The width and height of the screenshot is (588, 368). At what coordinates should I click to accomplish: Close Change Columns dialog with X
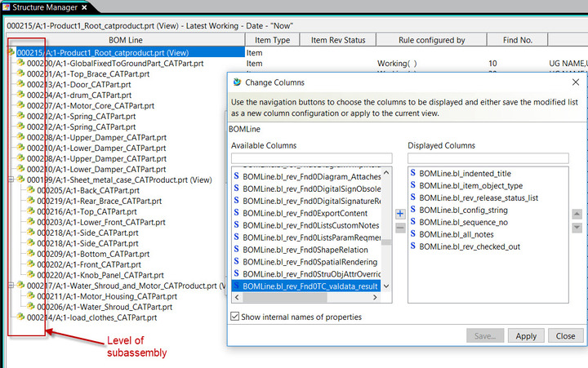(576, 82)
